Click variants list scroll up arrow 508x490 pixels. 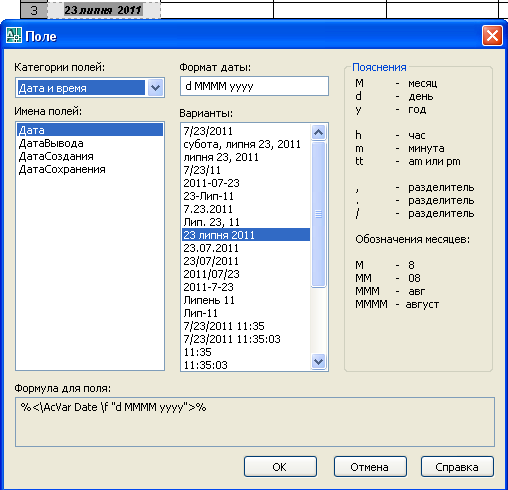point(318,133)
